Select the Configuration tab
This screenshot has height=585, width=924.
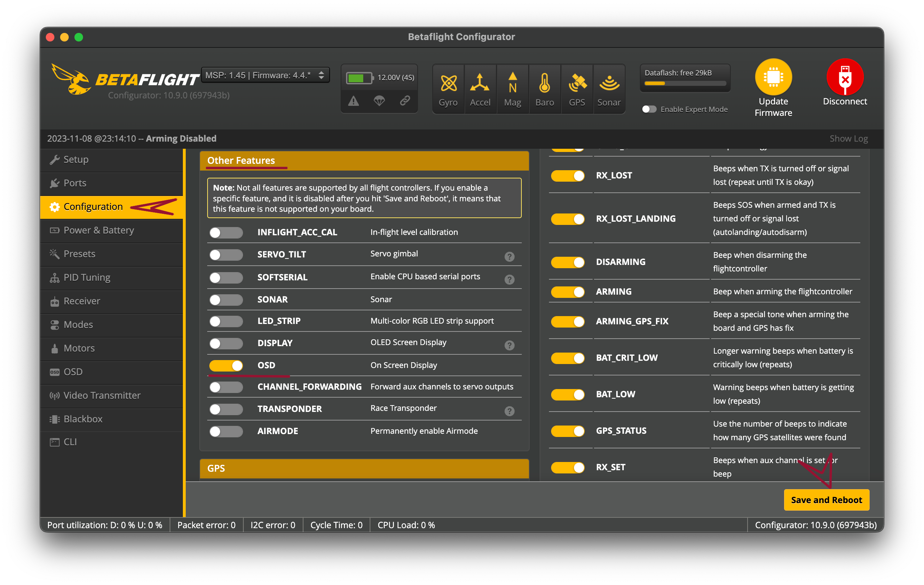coord(111,207)
